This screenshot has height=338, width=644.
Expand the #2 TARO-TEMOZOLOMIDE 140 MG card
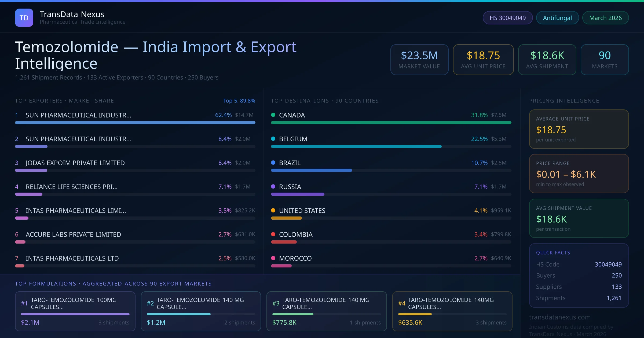tap(201, 311)
